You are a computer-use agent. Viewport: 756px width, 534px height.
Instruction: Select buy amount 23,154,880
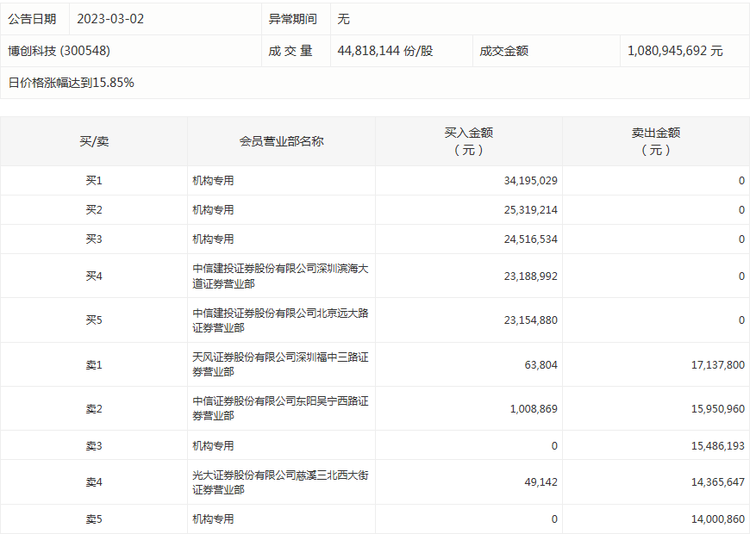pos(531,320)
